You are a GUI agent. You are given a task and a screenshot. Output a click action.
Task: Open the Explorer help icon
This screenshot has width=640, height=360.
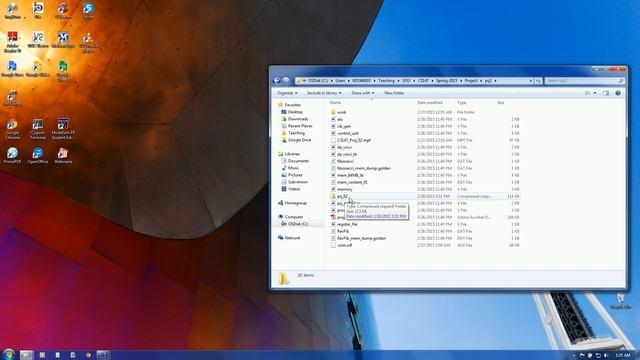618,93
